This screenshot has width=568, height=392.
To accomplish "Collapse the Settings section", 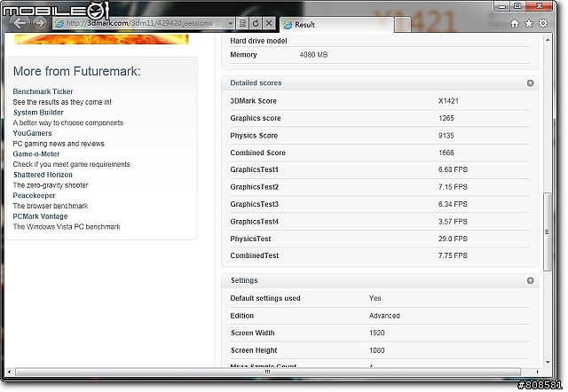I will (531, 280).
